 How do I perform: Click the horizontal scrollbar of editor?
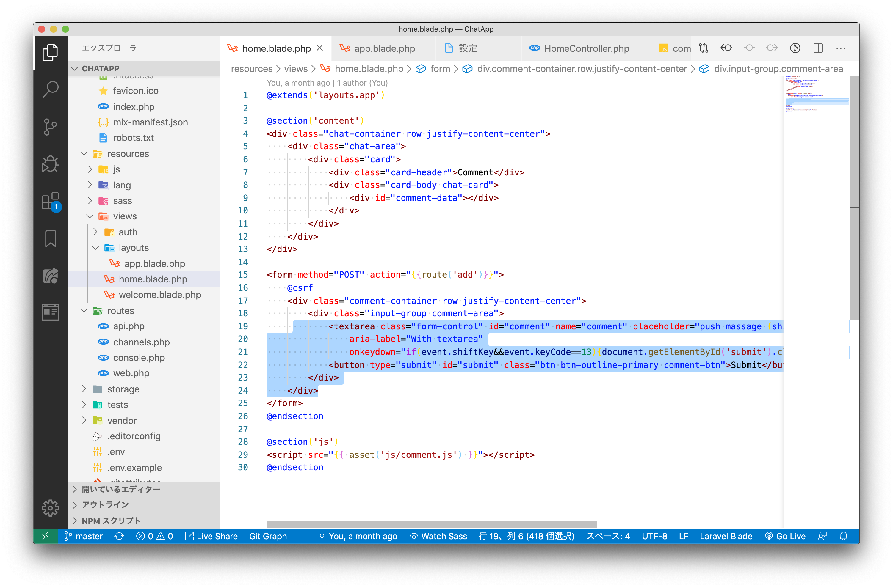(432, 524)
